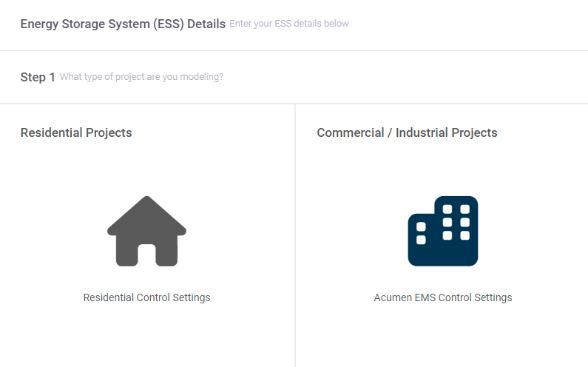Choose Acumen EMS Control Settings

[443, 297]
